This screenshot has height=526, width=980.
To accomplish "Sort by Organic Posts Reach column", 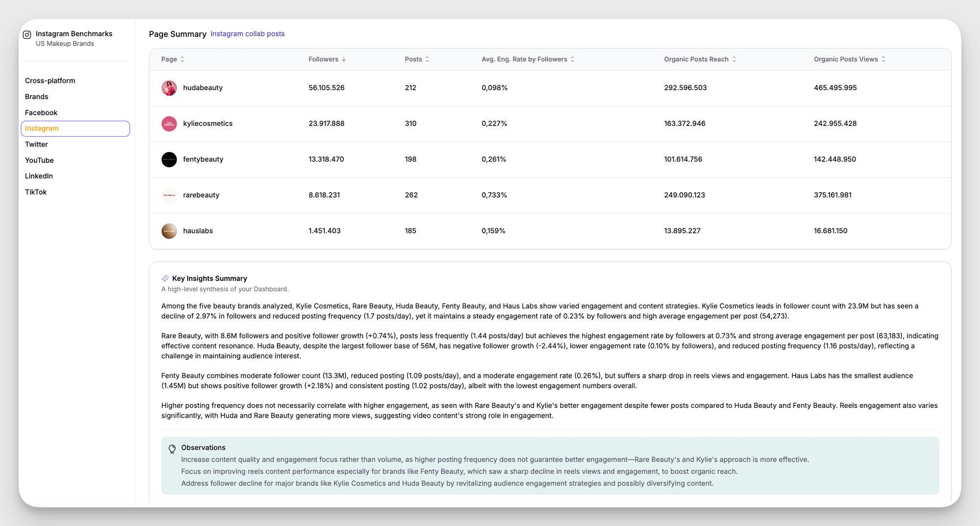I will [x=700, y=59].
